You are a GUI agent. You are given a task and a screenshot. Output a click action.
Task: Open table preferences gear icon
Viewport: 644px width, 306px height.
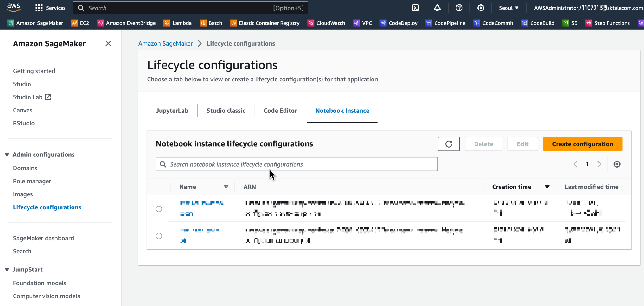617,164
